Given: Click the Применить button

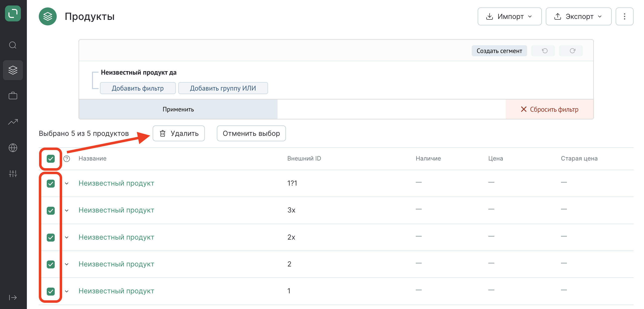Looking at the screenshot, I should (178, 109).
